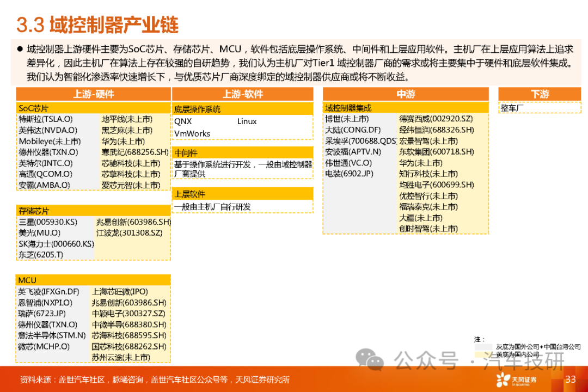Viewport: 588px width, 392px height.
Task: Click the "上层软件" section heading
Action: (243, 194)
